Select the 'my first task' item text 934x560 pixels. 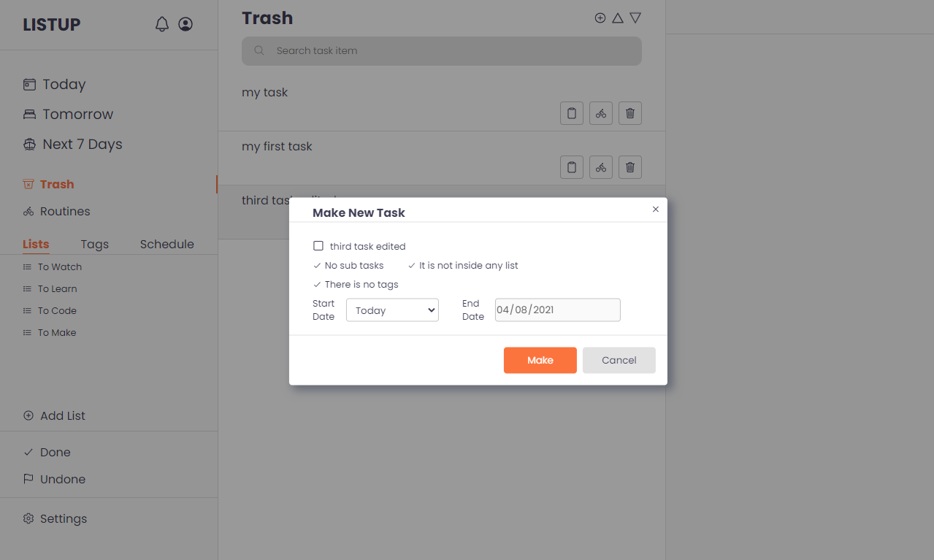(277, 146)
